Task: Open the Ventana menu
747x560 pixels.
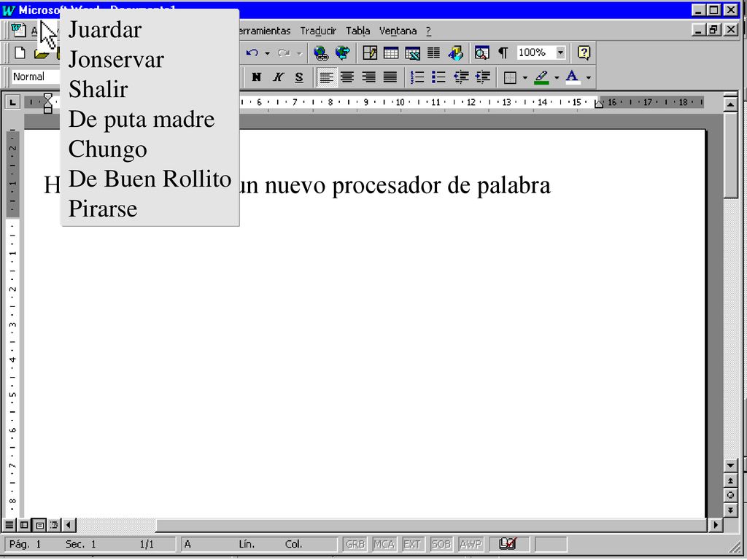Action: (398, 31)
